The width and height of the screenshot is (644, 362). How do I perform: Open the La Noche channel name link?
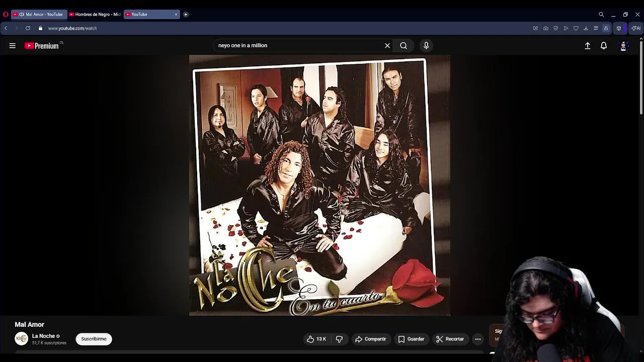point(43,336)
